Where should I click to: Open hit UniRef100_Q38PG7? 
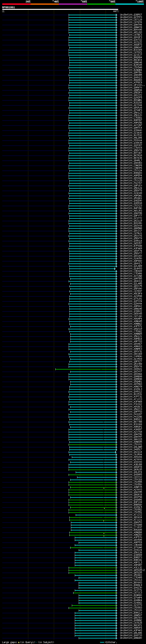point(131,15)
